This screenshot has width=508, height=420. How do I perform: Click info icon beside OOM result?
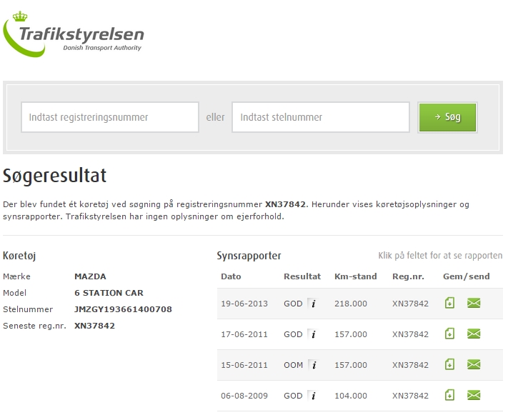pos(312,365)
